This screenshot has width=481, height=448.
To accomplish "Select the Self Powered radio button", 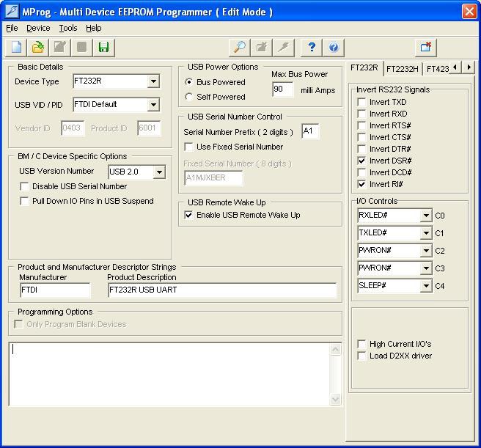I will click(189, 97).
